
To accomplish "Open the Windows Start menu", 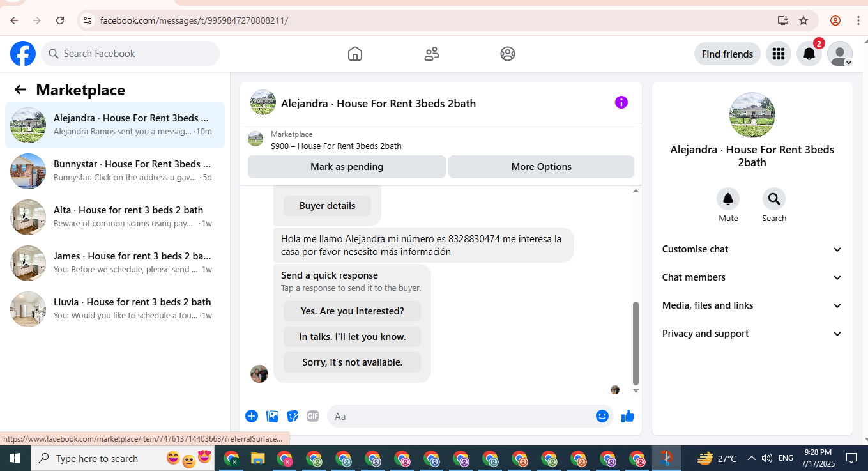I will [x=15, y=458].
